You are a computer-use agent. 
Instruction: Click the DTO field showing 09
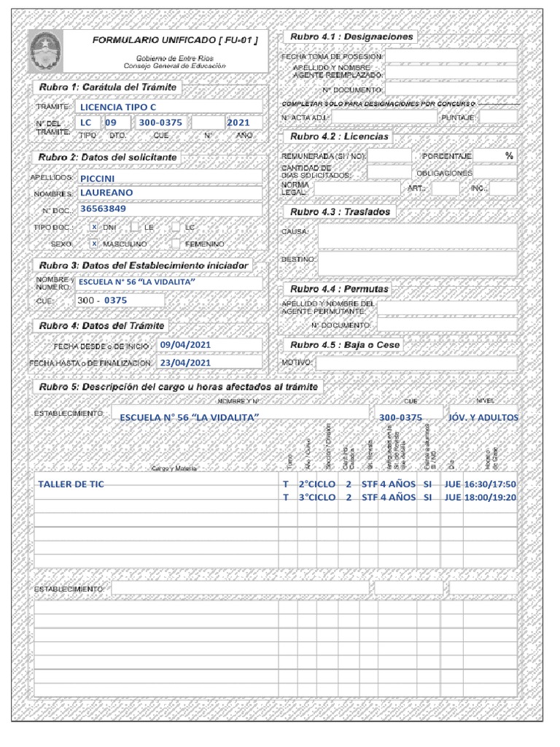[117, 123]
